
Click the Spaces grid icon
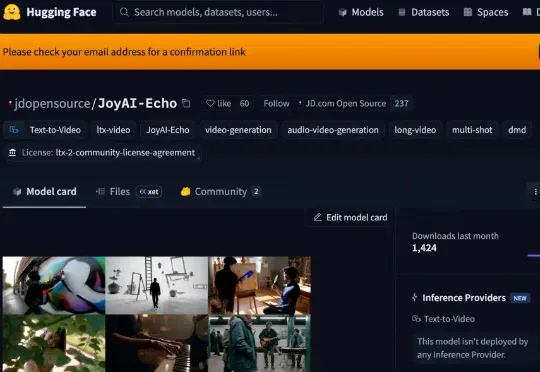coord(468,12)
